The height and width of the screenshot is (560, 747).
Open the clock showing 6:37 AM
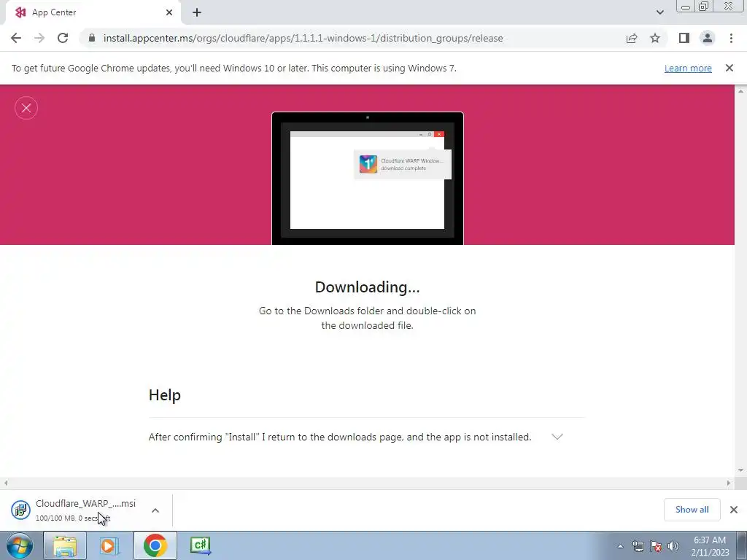coord(710,546)
